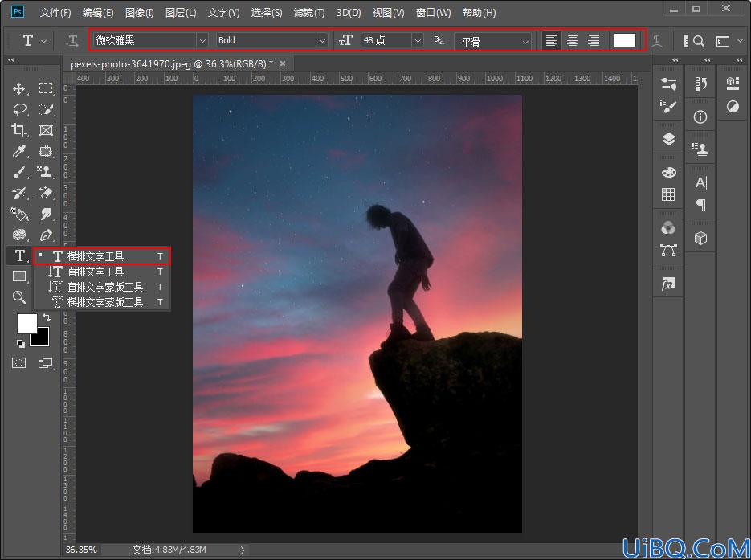Open the 滤镜(T) menu
Screen dimensions: 751x560
(x=309, y=13)
